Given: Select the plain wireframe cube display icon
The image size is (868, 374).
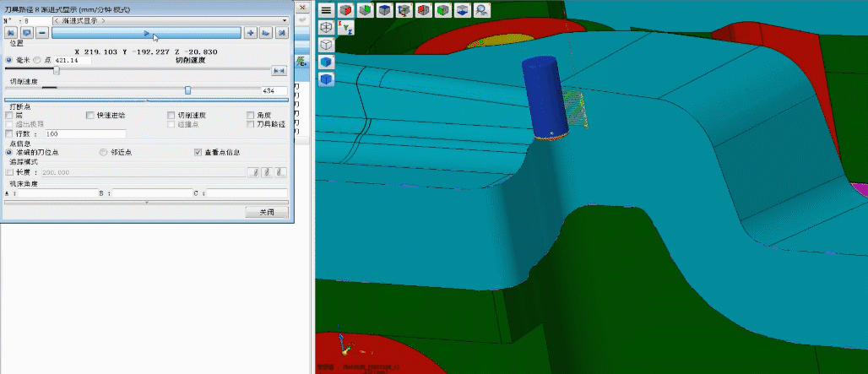Looking at the screenshot, I should click(327, 45).
